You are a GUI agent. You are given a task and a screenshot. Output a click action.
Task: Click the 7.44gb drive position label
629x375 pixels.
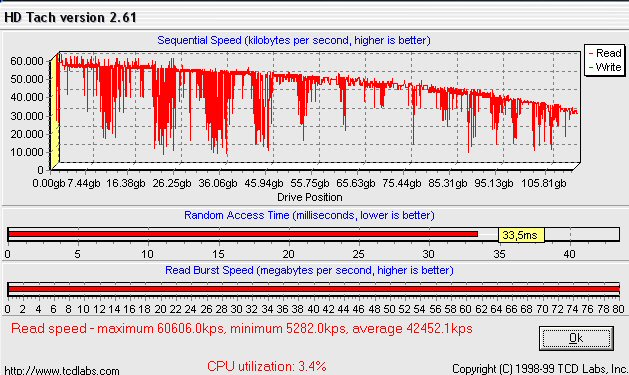[83, 183]
